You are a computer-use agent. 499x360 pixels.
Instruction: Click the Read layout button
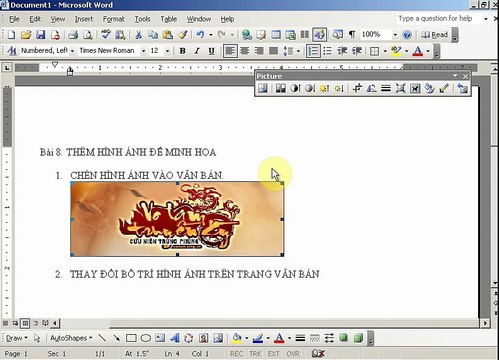[x=434, y=35]
